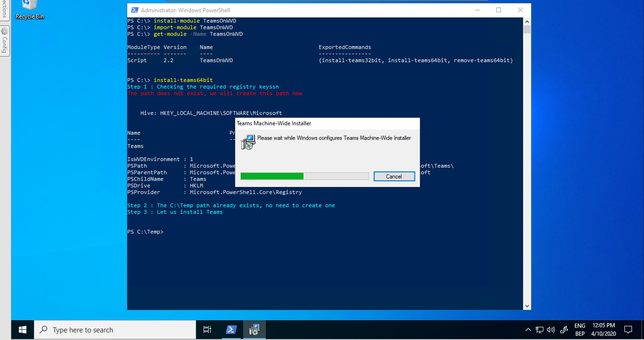Screen dimensions: 644x340
Task: Click 'PSDrive : HKLM' line
Action: tap(165, 186)
